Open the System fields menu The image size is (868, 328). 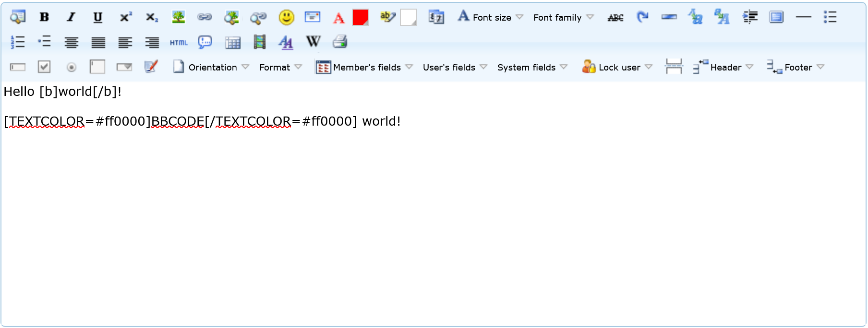click(x=532, y=67)
